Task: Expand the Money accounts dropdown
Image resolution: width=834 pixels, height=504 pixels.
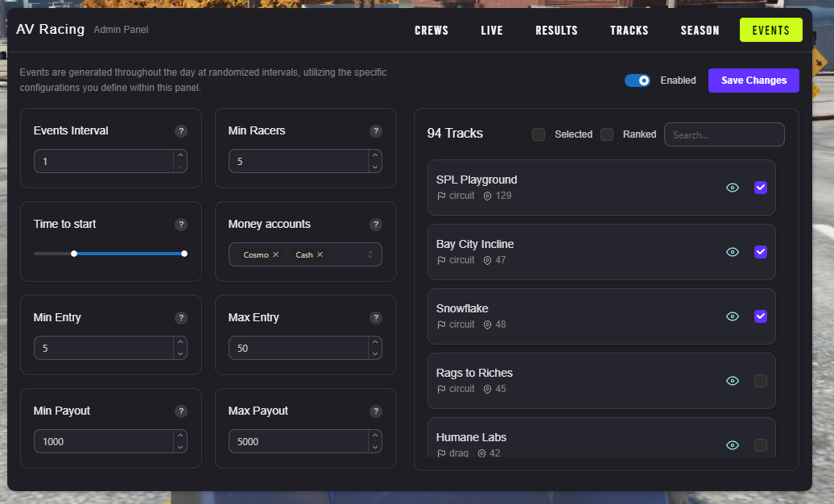Action: pos(370,254)
